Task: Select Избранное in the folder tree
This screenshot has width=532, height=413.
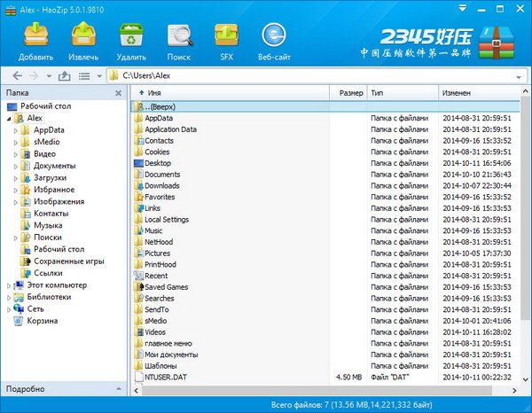Action: coord(54,190)
